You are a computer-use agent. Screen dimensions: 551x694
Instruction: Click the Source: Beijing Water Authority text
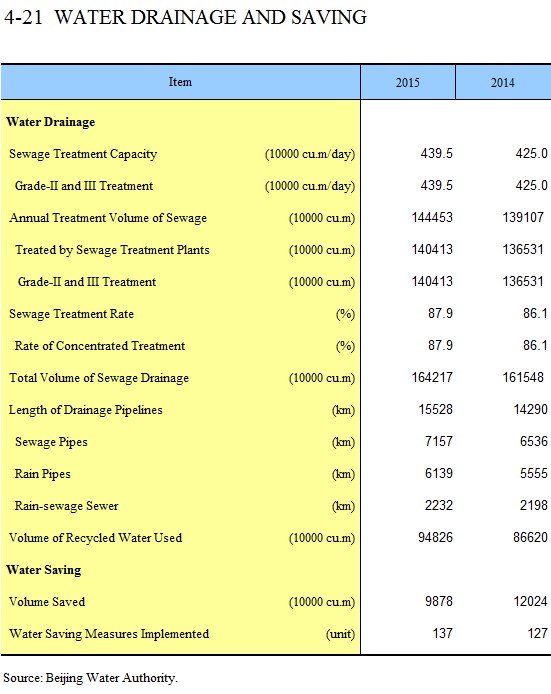coord(90,678)
